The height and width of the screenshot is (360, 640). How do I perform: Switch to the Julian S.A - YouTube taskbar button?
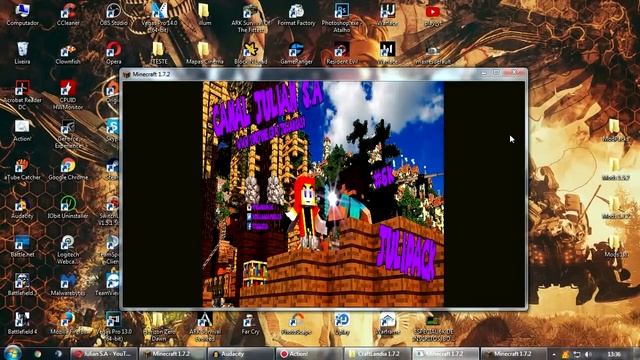coord(103,353)
